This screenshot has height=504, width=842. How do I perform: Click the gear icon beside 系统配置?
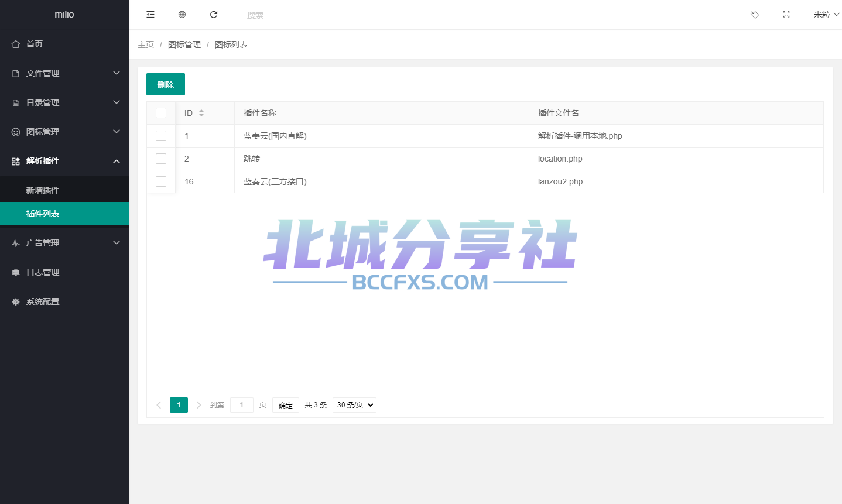[16, 301]
